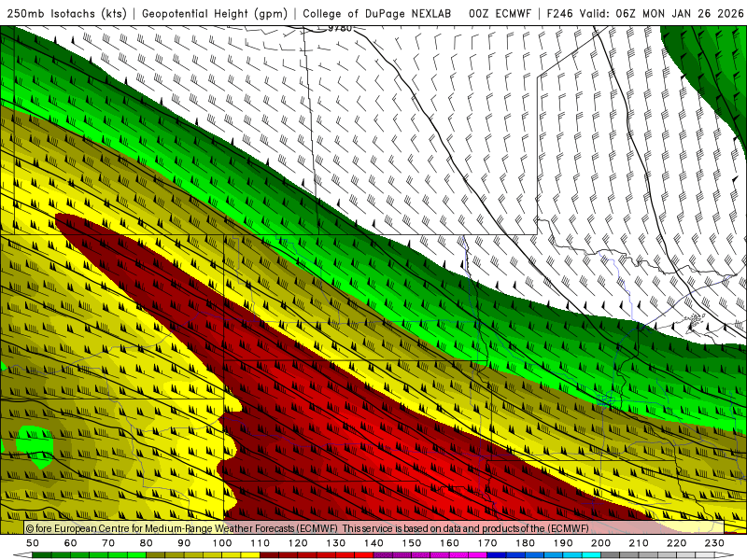This screenshot has width=747, height=560.
Task: Click the bright yellow swatch left of 110
Action: [x=250, y=555]
